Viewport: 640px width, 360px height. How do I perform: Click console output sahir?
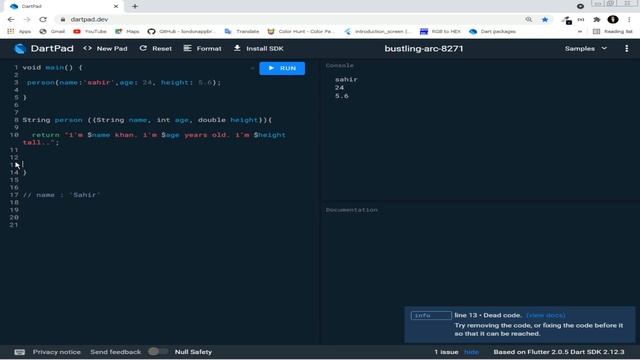point(346,80)
